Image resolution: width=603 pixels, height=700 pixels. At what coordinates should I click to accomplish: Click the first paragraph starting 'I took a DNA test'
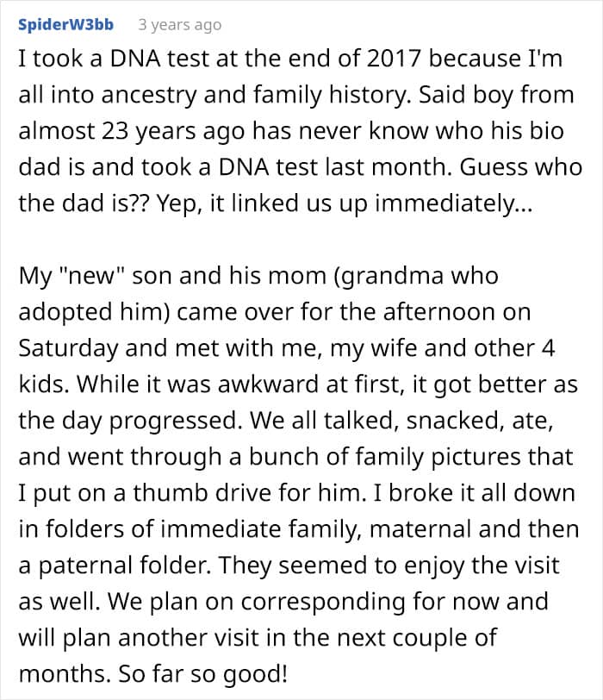(x=300, y=131)
